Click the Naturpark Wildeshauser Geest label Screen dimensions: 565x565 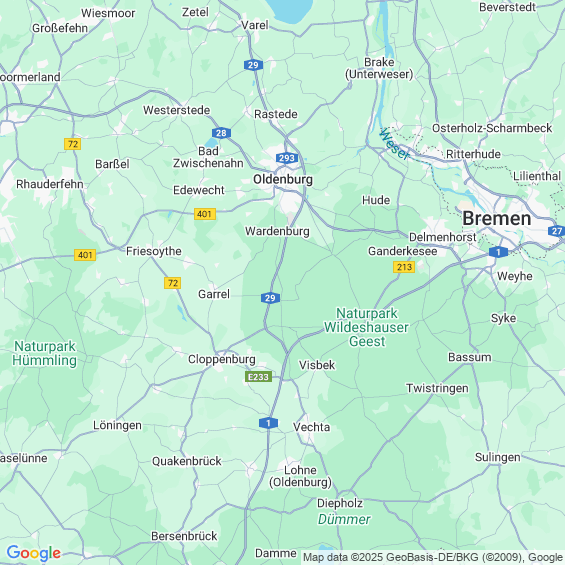[366, 327]
